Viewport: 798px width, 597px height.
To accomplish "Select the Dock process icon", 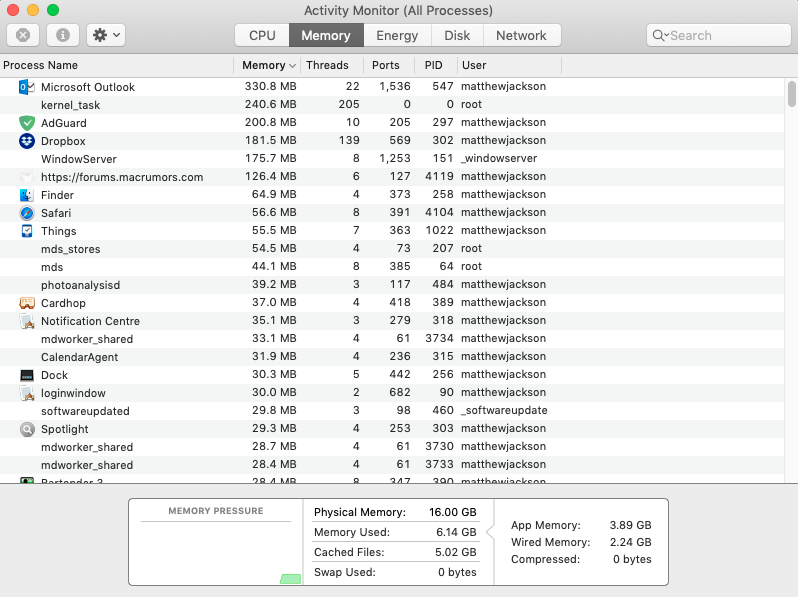I will 27,375.
